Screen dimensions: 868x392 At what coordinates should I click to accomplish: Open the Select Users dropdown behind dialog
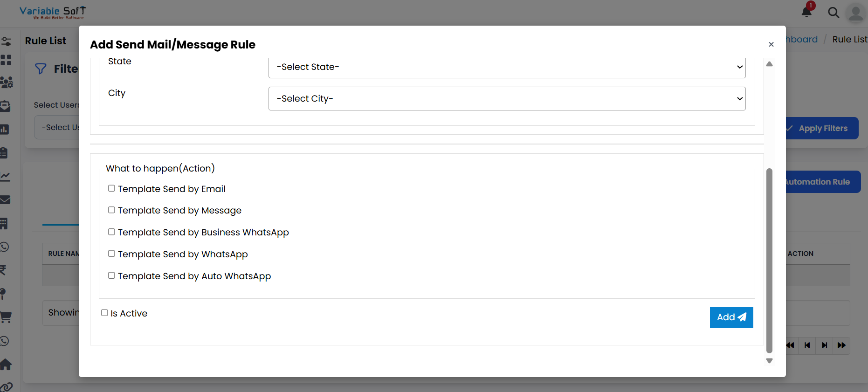[57, 127]
